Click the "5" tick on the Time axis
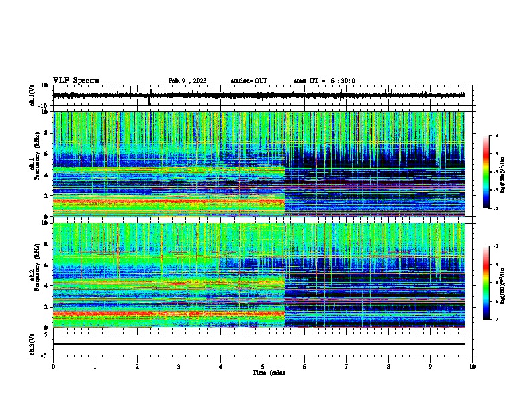Viewport: 532px width, 411px height. (x=263, y=367)
